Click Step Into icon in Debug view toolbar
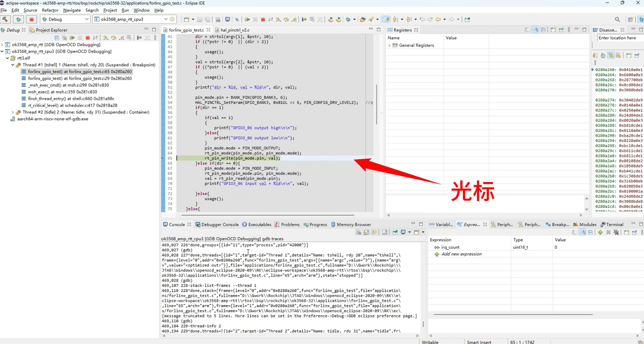 106,38
